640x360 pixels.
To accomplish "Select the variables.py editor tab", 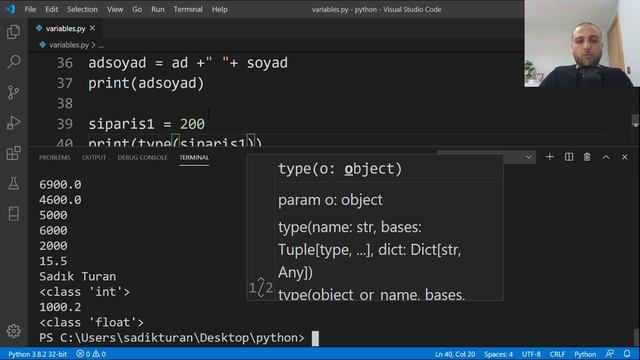I will (x=65, y=29).
